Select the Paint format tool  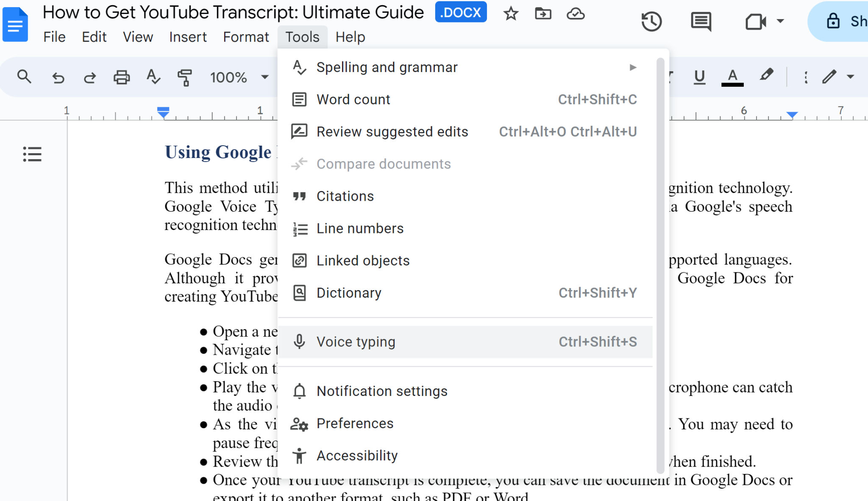pyautogui.click(x=185, y=77)
